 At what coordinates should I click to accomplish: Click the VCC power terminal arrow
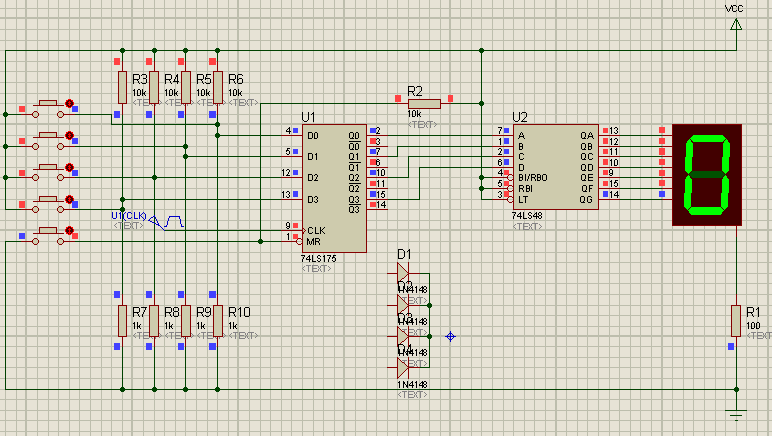coord(736,25)
